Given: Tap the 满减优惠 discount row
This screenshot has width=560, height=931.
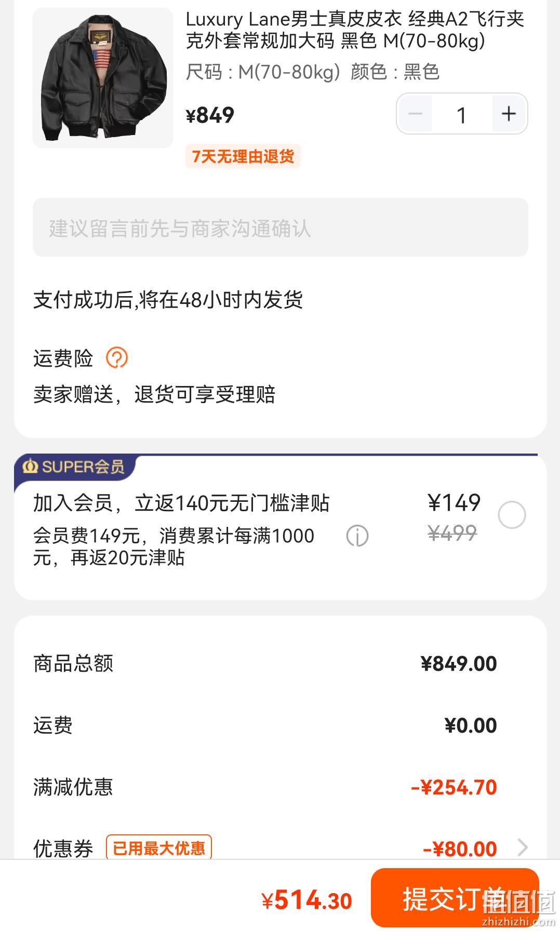Looking at the screenshot, I should pyautogui.click(x=265, y=787).
